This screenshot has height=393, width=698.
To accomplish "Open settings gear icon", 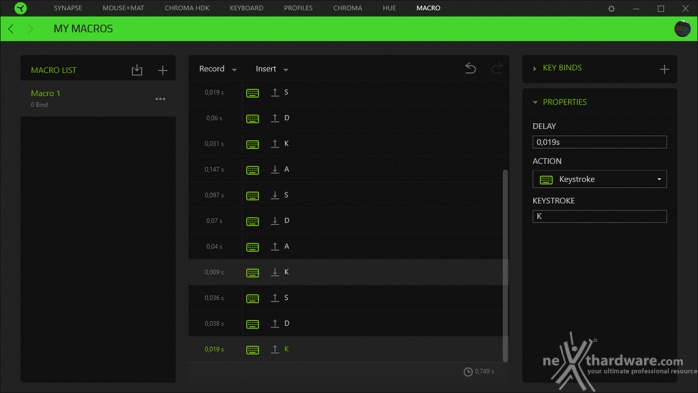I will point(611,8).
